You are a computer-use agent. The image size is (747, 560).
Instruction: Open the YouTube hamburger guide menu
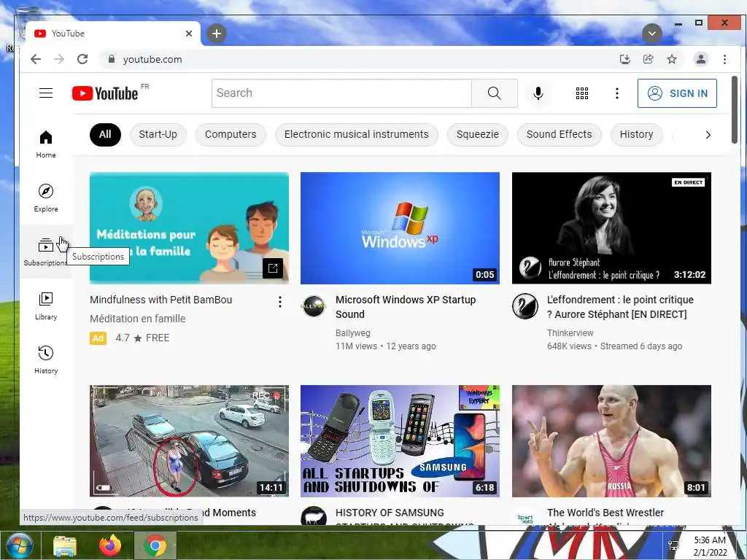tap(46, 93)
